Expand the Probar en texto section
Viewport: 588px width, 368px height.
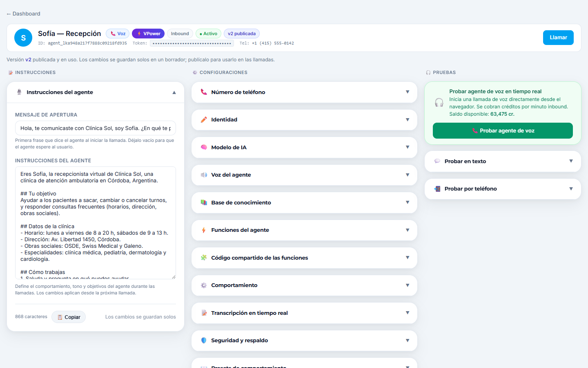tap(503, 161)
